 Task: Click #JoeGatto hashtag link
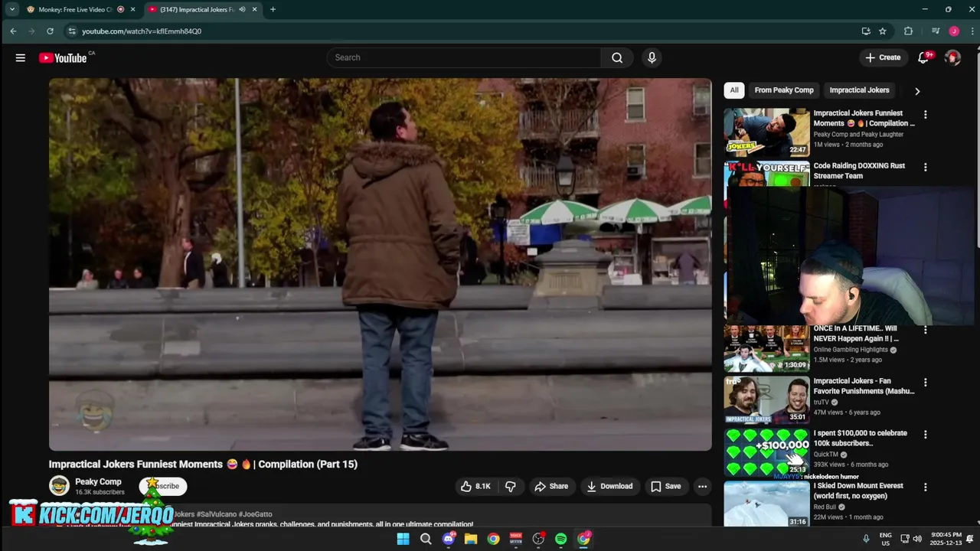click(x=255, y=514)
